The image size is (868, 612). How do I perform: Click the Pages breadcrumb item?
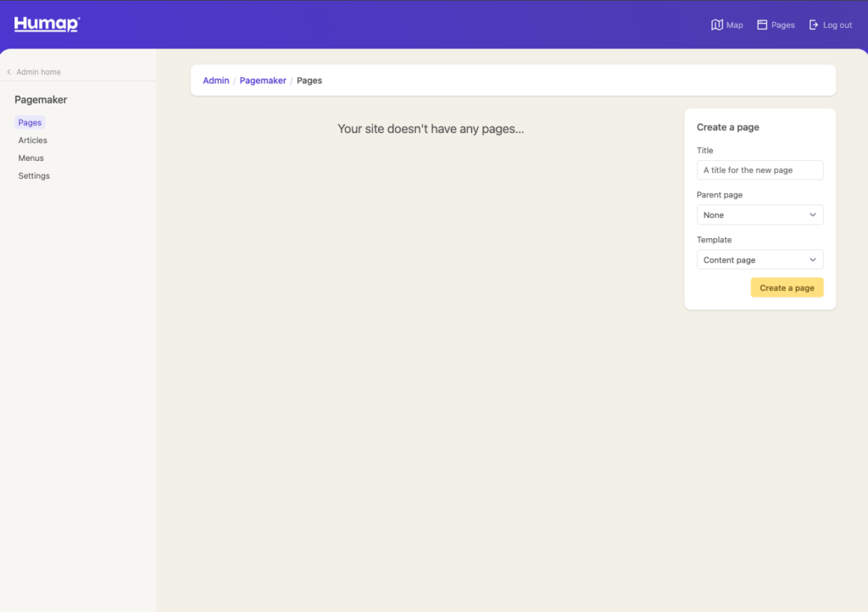[x=309, y=81]
